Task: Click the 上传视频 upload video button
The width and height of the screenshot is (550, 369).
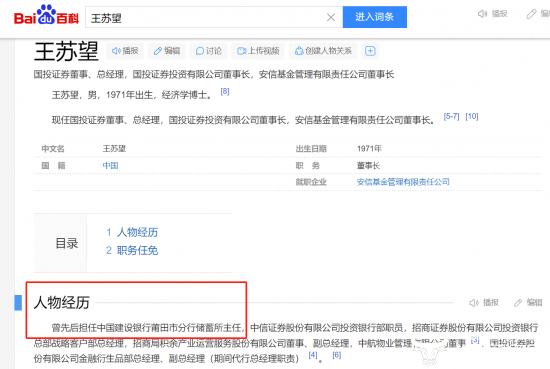Action: point(258,51)
